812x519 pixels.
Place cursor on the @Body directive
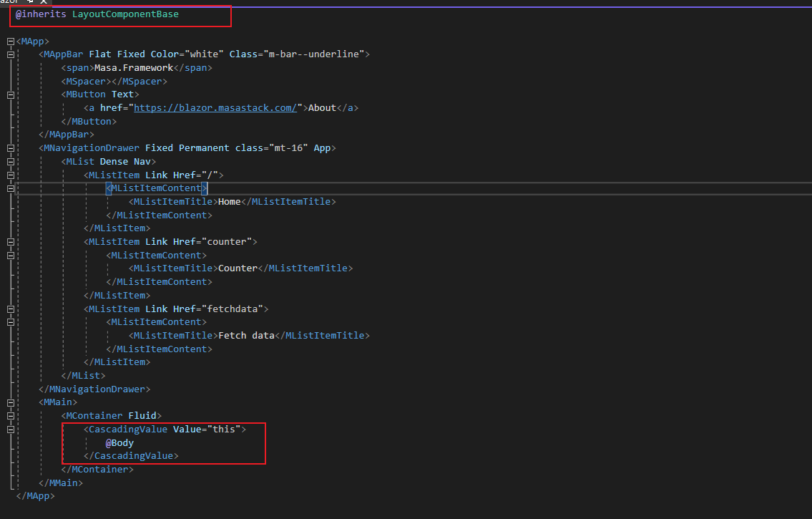pyautogui.click(x=119, y=443)
